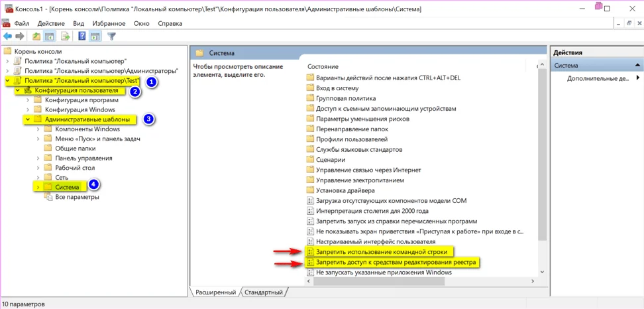Expand the "Компоненты Windows" tree node
The width and height of the screenshot is (644, 309).
pos(38,129)
